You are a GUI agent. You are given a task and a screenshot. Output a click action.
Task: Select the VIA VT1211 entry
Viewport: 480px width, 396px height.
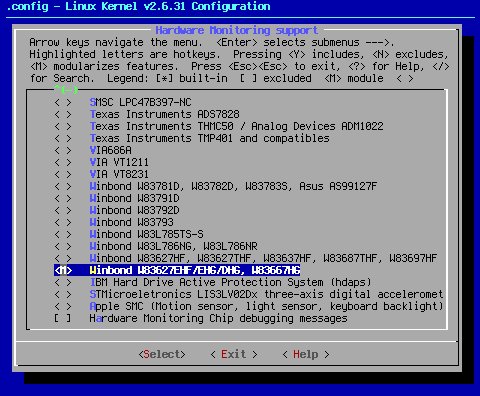(x=119, y=162)
